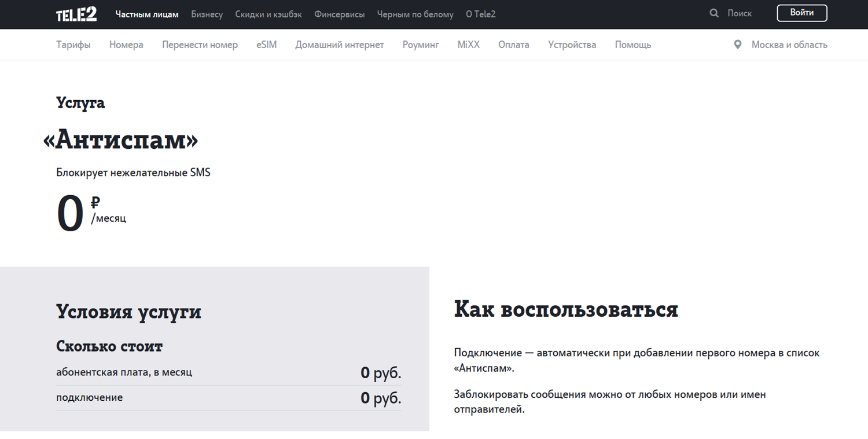
Task: Open the Тарифы tab
Action: (x=73, y=45)
